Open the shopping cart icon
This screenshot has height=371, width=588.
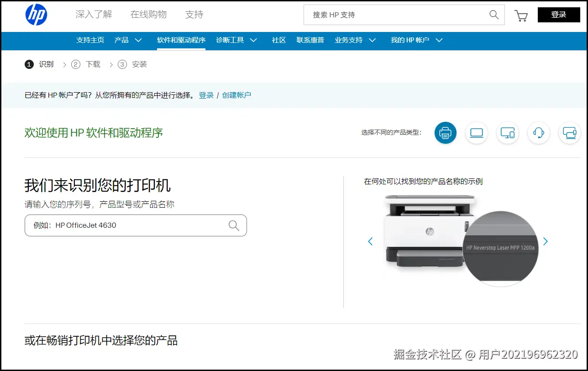tap(521, 16)
